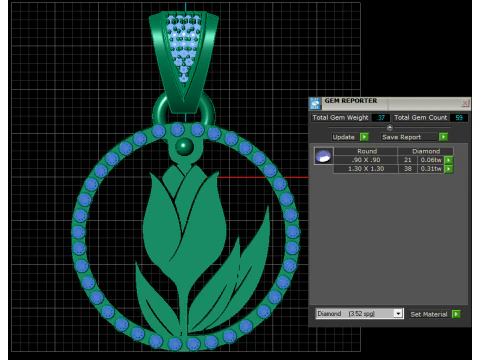480x360 pixels.
Task: Open the Diamond material dropdown arrow
Action: point(398,314)
